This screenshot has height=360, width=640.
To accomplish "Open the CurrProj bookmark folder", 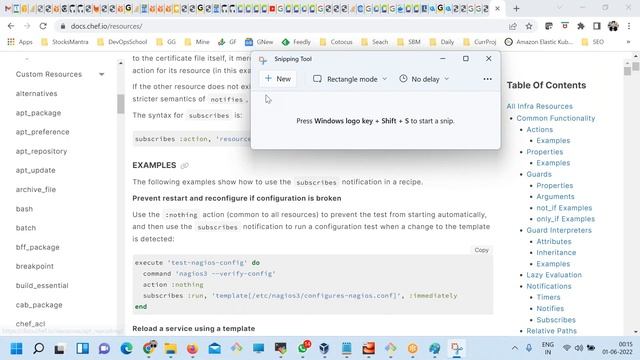I will (480, 42).
